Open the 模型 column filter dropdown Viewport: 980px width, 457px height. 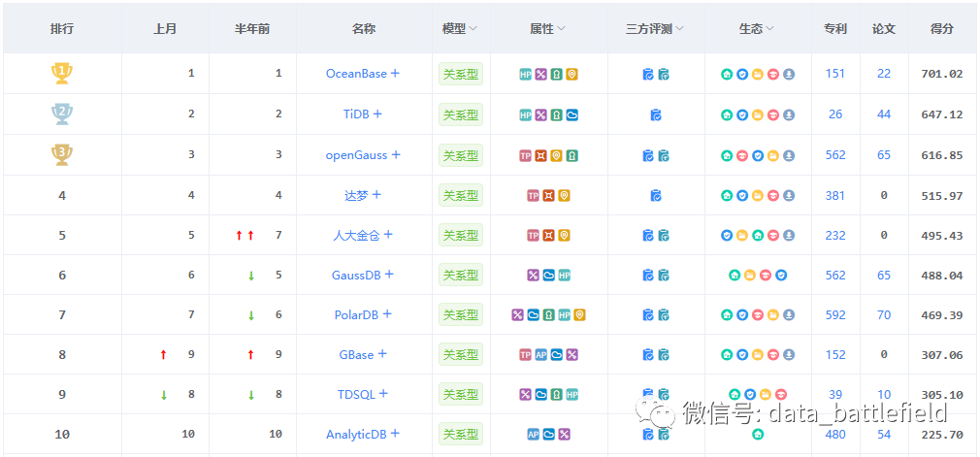click(474, 29)
